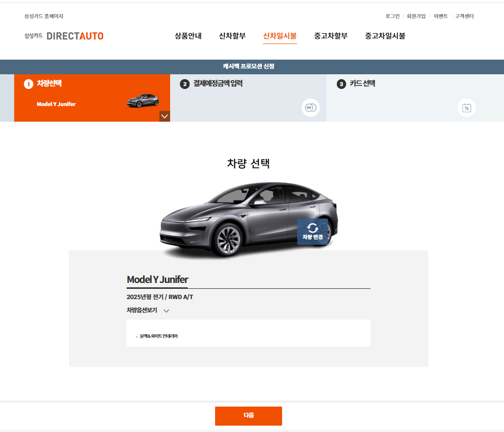The width and height of the screenshot is (504, 432).
Task: Click the won coin icon in step 2
Action: [x=310, y=108]
